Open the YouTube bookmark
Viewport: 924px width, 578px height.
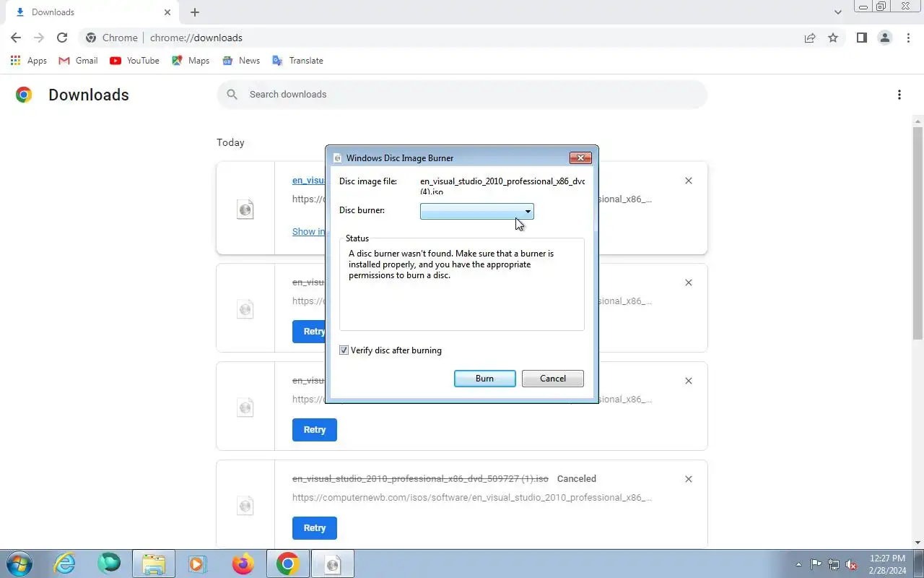(x=135, y=61)
